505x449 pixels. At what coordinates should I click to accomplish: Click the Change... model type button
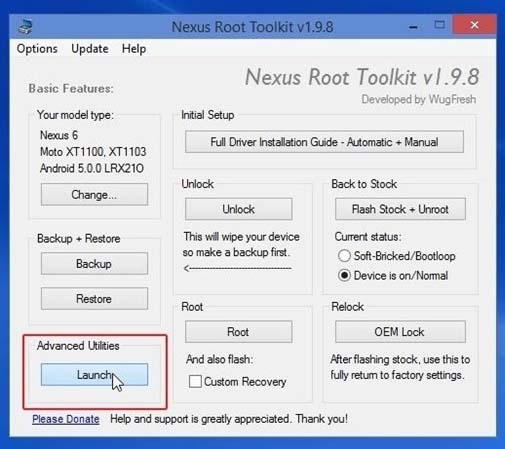pyautogui.click(x=94, y=194)
